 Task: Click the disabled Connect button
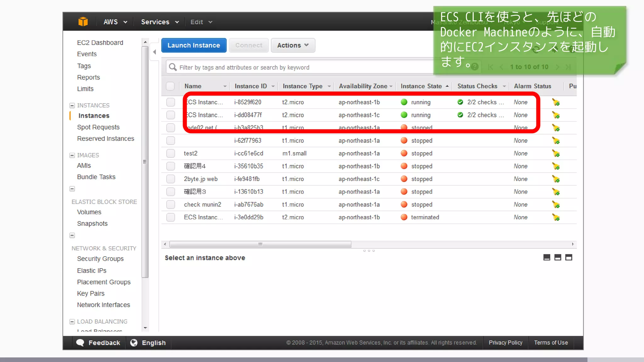point(249,45)
